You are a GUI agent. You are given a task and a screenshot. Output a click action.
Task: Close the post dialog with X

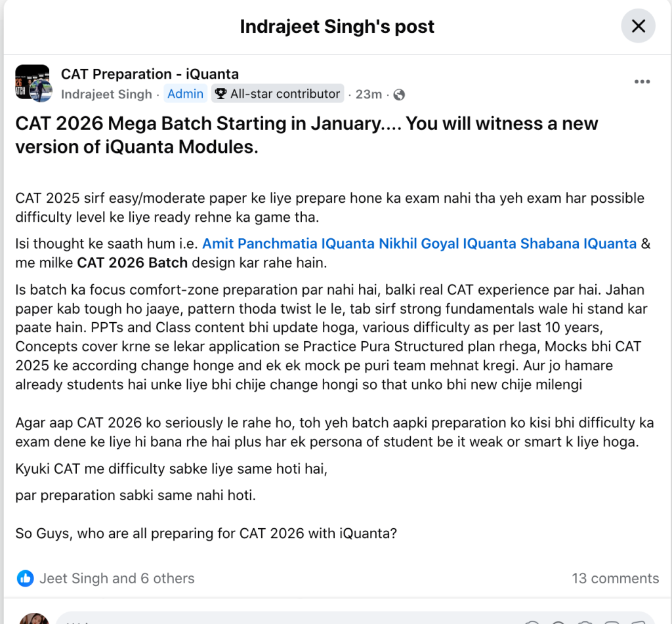tap(638, 26)
